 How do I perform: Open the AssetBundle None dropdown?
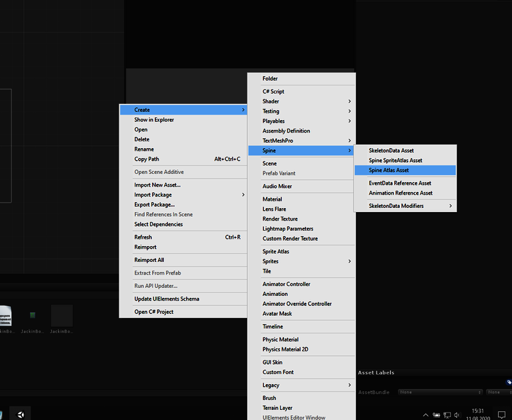[x=440, y=392]
